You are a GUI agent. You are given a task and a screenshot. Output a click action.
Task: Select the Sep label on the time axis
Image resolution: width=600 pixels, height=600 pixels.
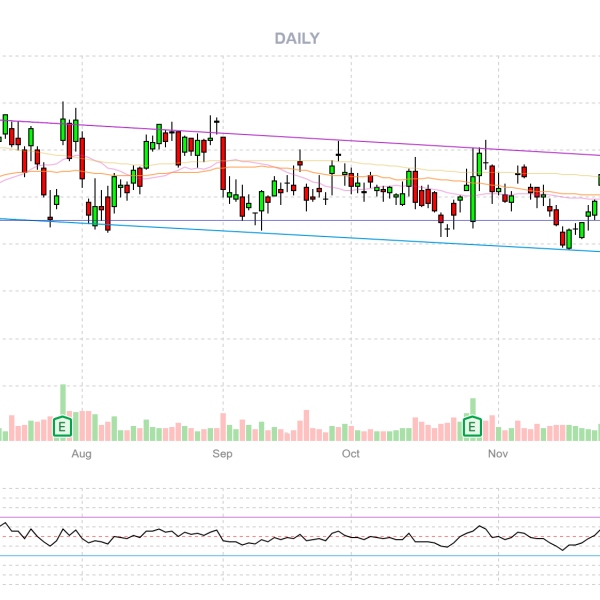(222, 454)
